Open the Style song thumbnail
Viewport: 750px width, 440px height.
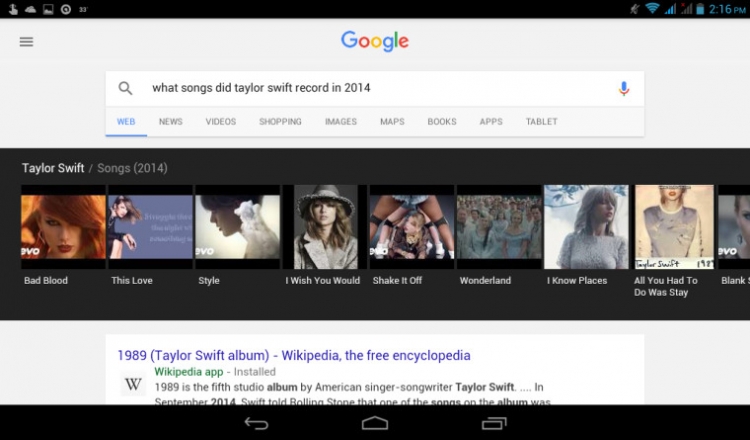point(237,227)
